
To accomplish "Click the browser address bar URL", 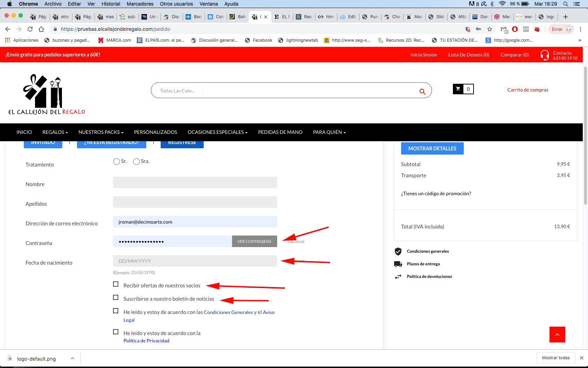I will click(x=115, y=29).
